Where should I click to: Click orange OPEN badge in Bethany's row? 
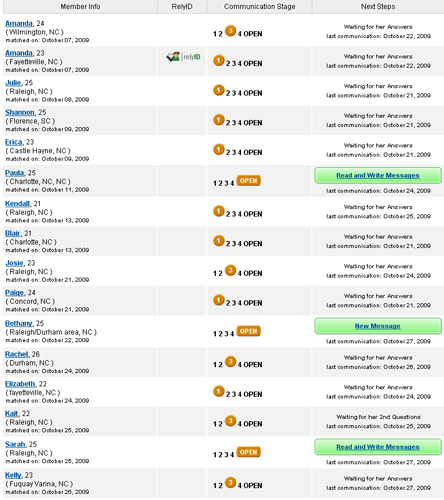248,331
